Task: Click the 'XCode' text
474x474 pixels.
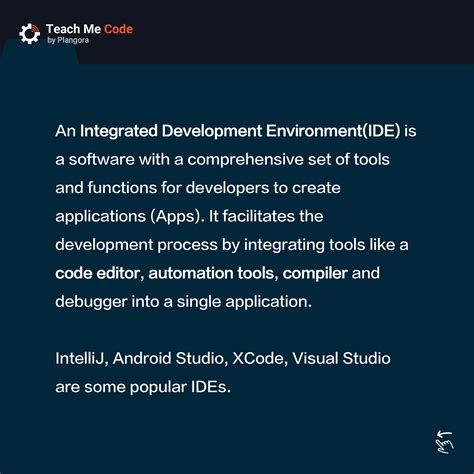Action: 258,359
